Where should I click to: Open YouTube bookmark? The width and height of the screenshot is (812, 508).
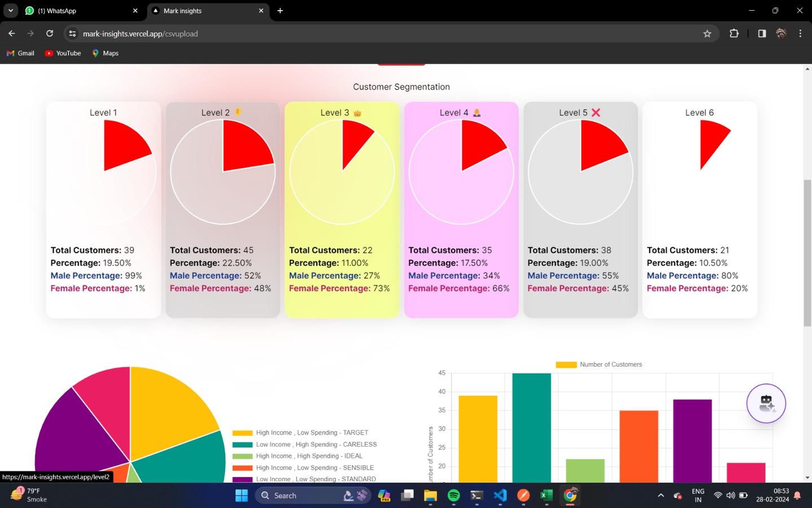tap(63, 53)
